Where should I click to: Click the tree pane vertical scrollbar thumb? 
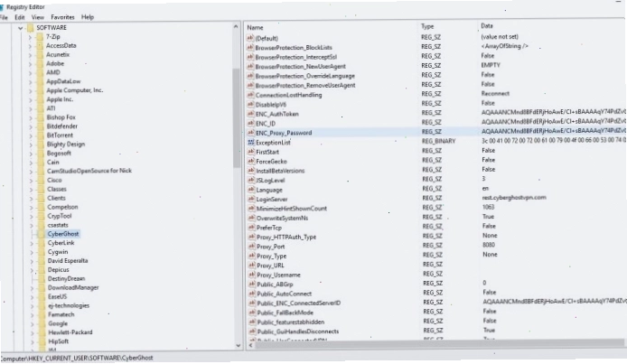click(237, 118)
